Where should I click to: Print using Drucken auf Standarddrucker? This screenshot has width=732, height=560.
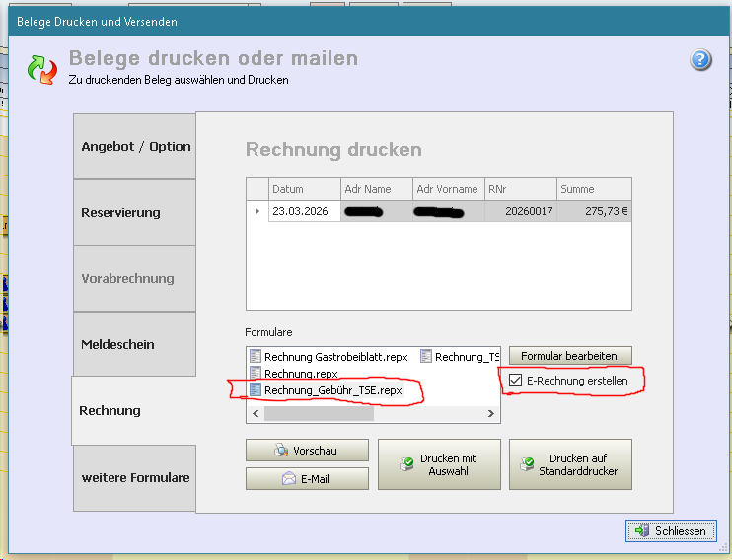tap(570, 465)
